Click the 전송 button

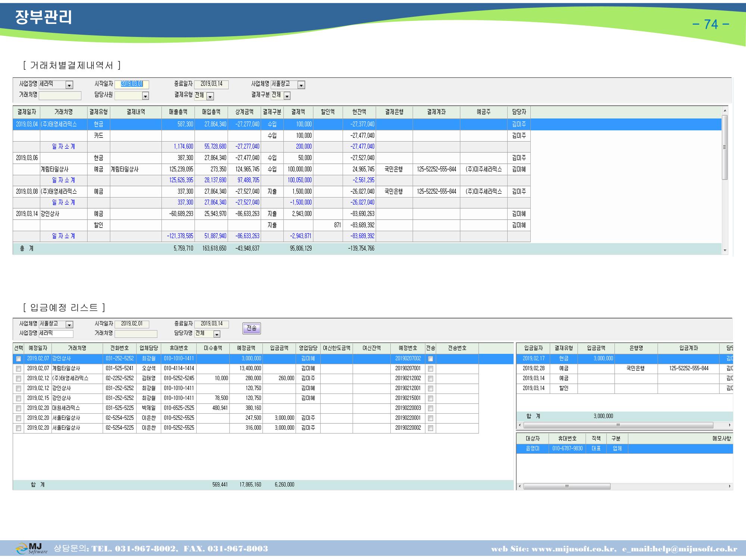tap(252, 328)
